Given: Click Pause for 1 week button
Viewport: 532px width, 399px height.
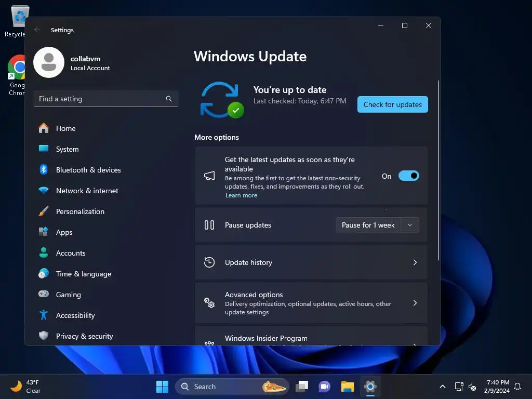Looking at the screenshot, I should [368, 225].
